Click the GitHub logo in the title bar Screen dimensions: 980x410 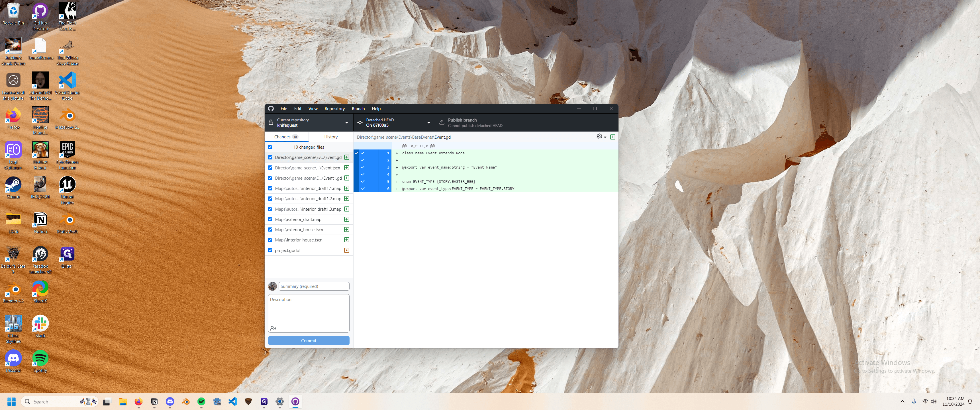tap(271, 109)
